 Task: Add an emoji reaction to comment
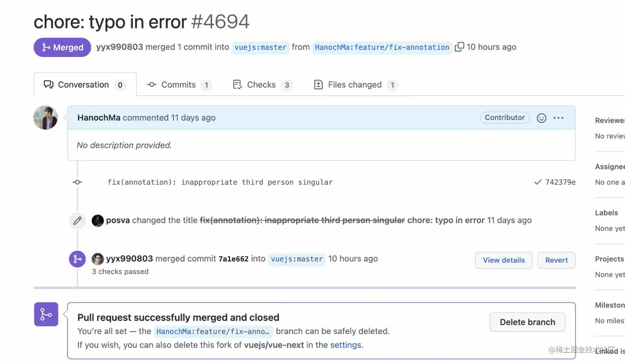click(x=542, y=118)
